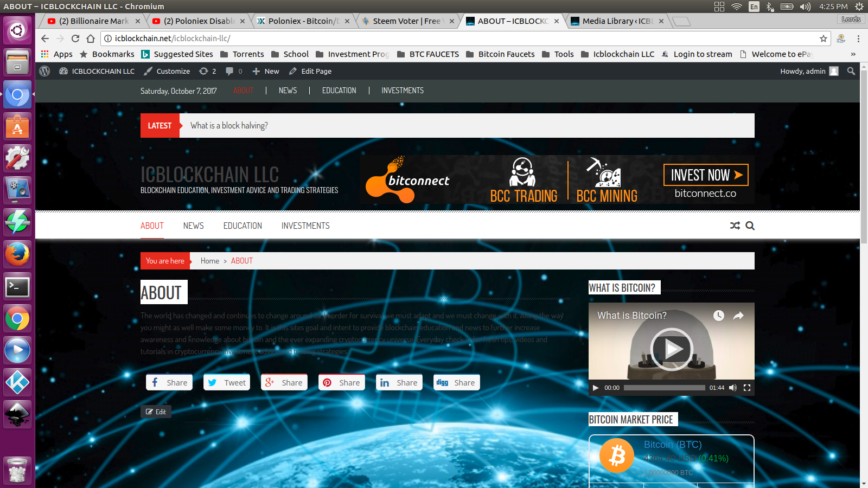Image resolution: width=868 pixels, height=488 pixels.
Task: Click Edit Page in the admin bar
Action: [310, 71]
